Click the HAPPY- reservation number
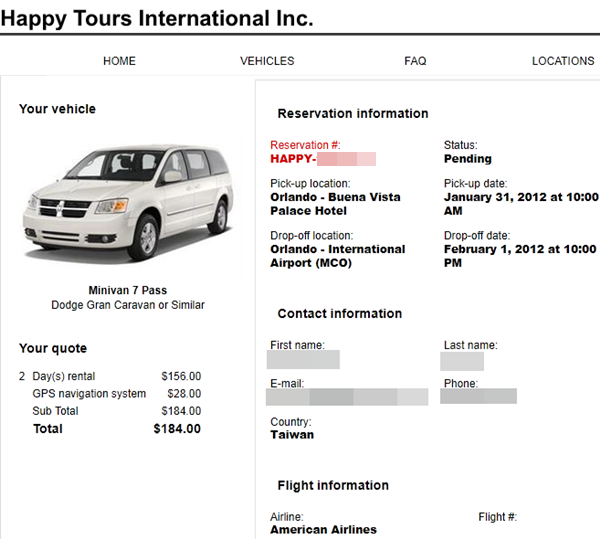This screenshot has height=539, width=600. (x=323, y=159)
